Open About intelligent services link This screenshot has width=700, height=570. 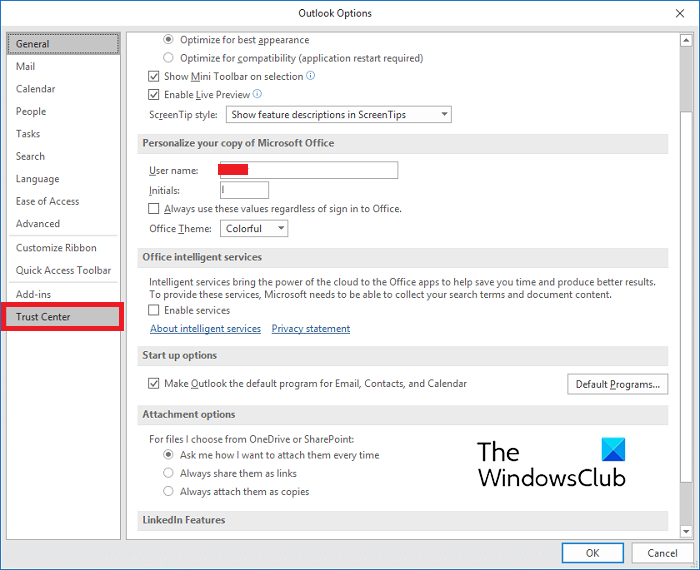pos(205,329)
